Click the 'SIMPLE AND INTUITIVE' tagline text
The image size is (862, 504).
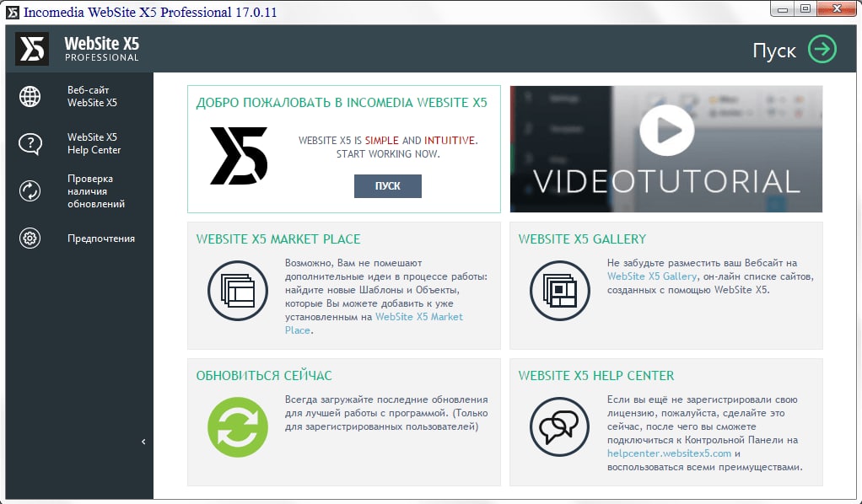click(421, 140)
